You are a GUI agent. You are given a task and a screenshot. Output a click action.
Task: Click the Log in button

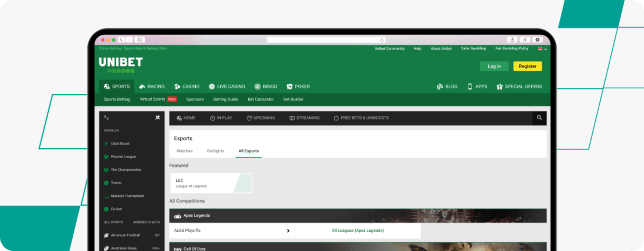(494, 66)
